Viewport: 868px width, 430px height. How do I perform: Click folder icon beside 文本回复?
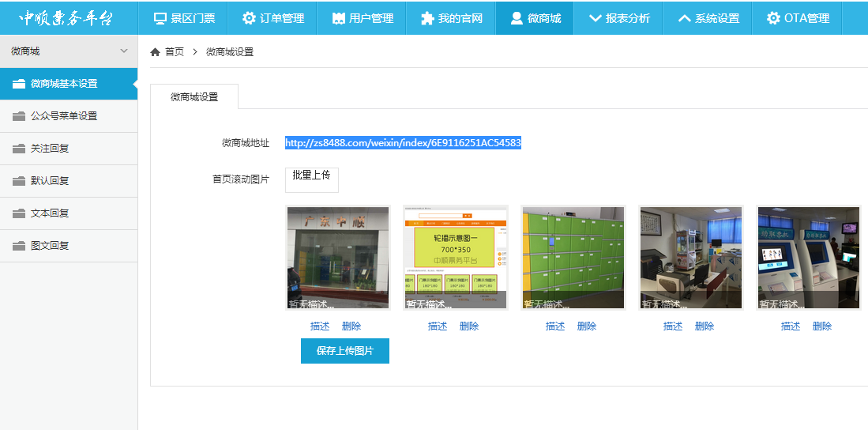(19, 213)
